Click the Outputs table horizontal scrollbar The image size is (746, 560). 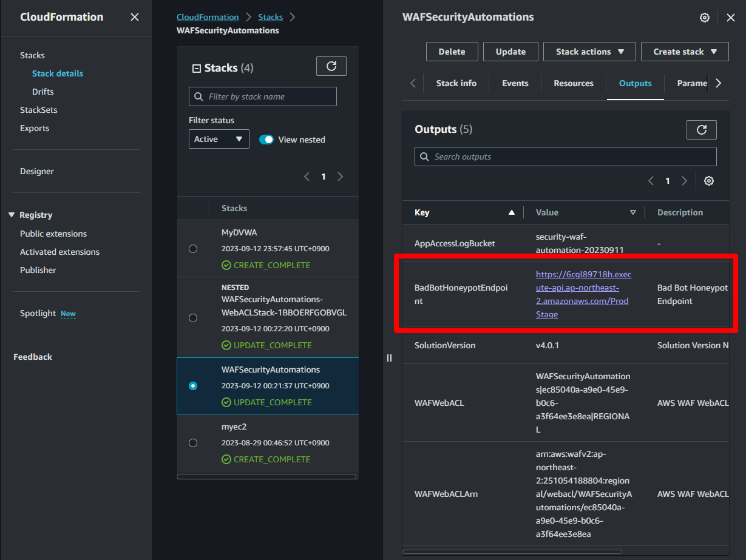[x=512, y=552]
